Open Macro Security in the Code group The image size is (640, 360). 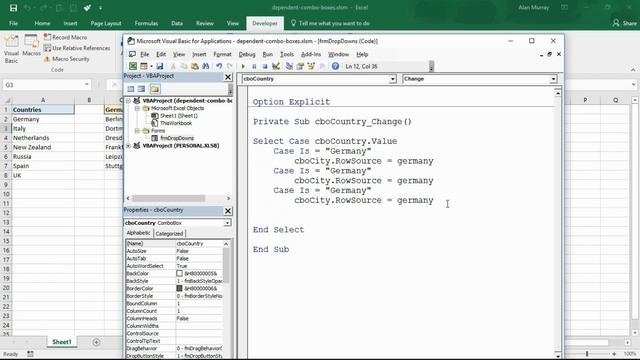click(x=66, y=59)
